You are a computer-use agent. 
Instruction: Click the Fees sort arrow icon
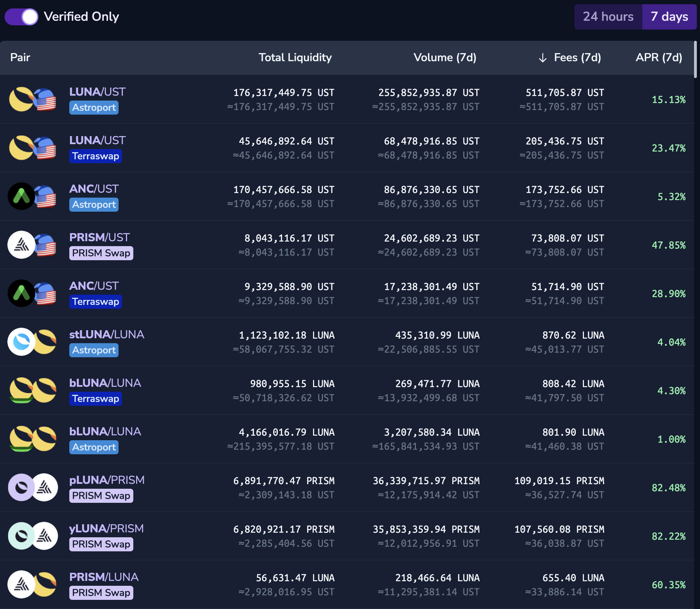[x=542, y=58]
